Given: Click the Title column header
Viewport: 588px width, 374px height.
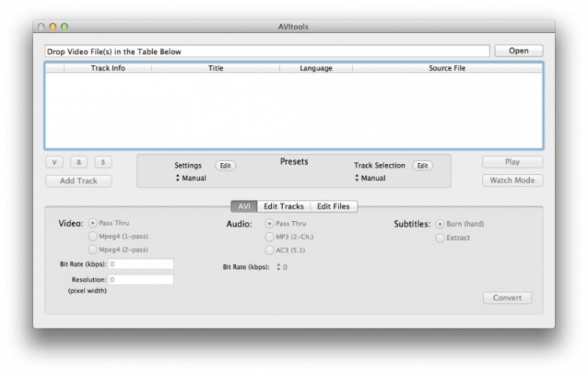Looking at the screenshot, I should [x=216, y=68].
